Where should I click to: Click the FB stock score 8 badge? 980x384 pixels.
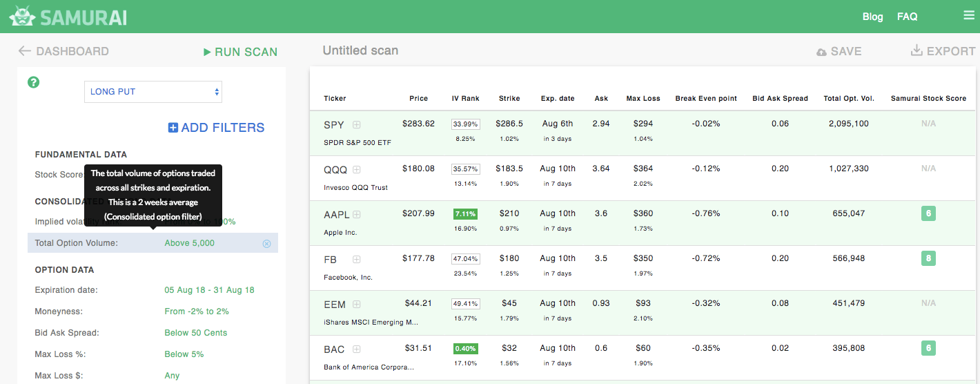click(x=928, y=258)
